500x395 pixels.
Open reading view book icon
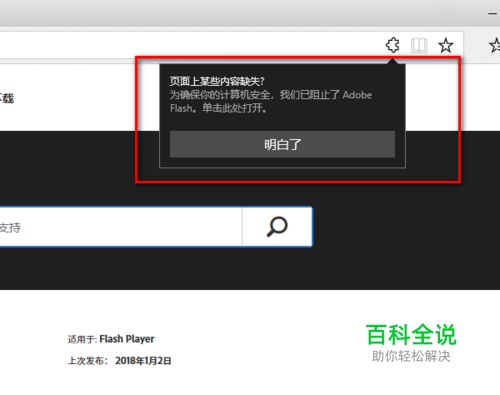pyautogui.click(x=419, y=45)
